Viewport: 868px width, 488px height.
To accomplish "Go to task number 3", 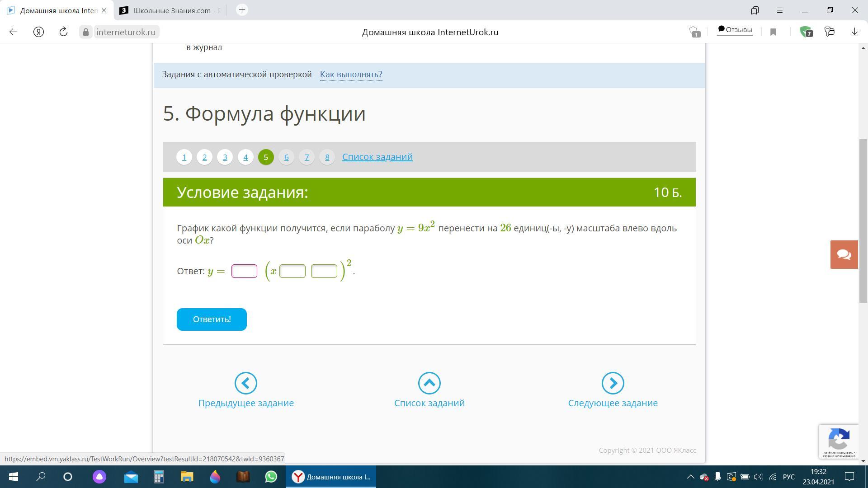I will tap(225, 157).
